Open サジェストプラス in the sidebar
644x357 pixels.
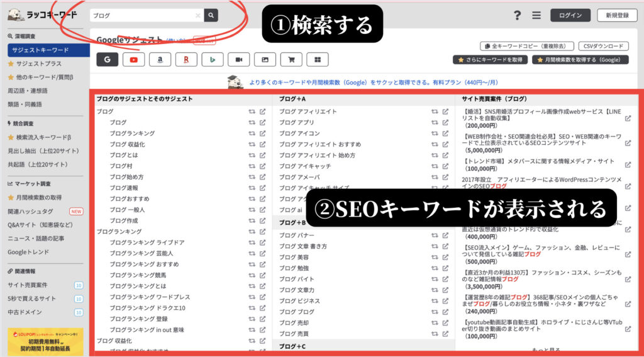38,64
